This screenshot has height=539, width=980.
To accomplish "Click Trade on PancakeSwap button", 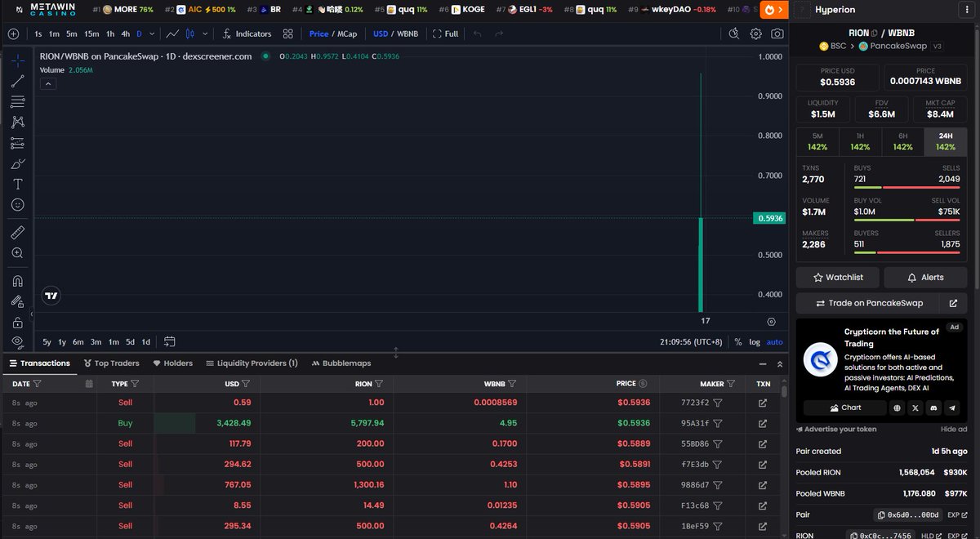I will point(869,303).
